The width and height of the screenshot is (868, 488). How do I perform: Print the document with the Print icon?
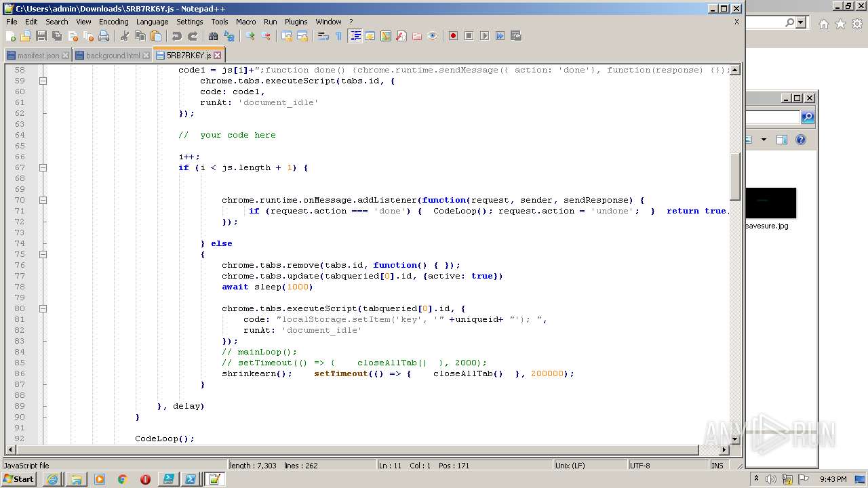point(104,36)
